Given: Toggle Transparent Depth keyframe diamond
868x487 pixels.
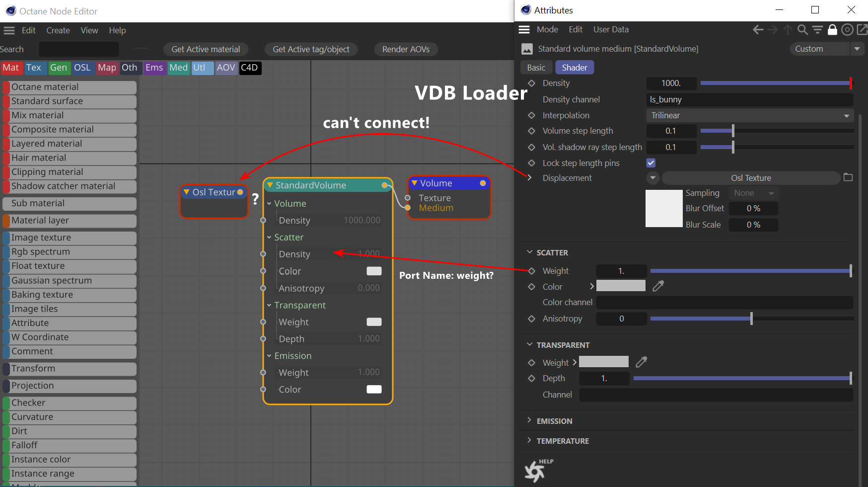Looking at the screenshot, I should click(x=531, y=378).
